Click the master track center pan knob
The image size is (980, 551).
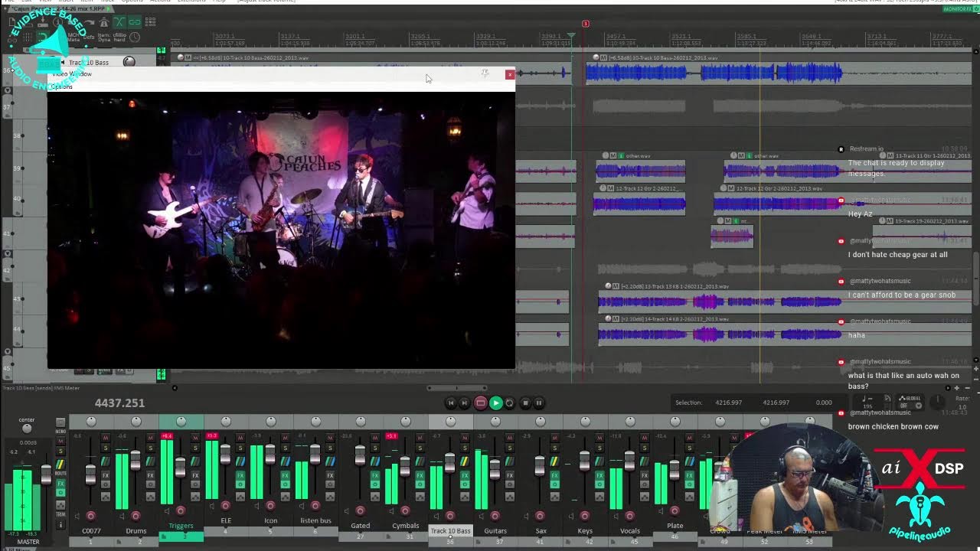click(27, 428)
